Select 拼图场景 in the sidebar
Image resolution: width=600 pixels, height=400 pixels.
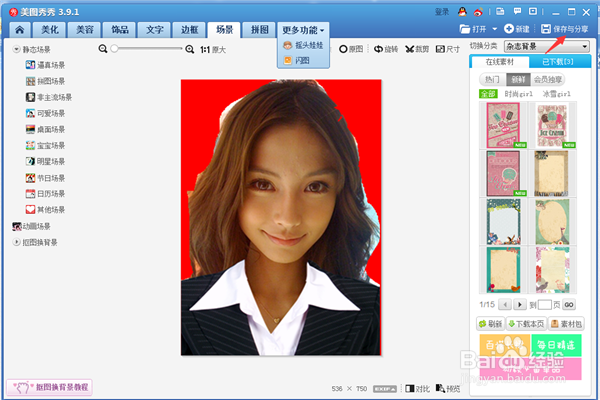tap(45, 81)
